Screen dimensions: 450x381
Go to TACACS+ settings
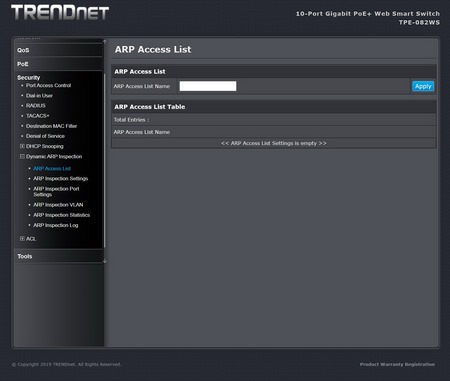coord(38,116)
